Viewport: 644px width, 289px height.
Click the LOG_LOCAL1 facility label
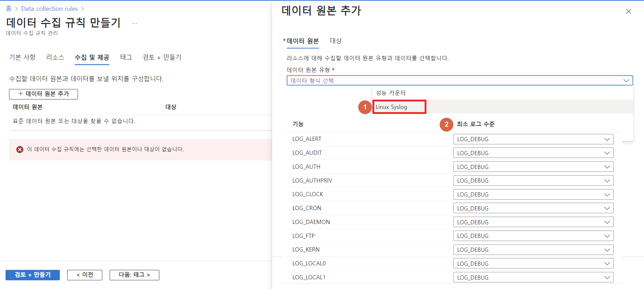[309, 278]
